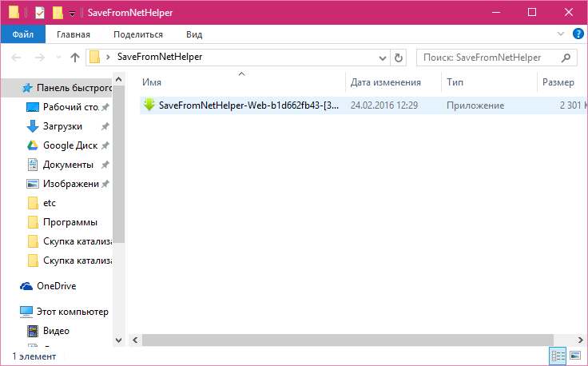The width and height of the screenshot is (588, 366).
Task: Switch to the Главная ribbon tab
Action: coord(73,34)
